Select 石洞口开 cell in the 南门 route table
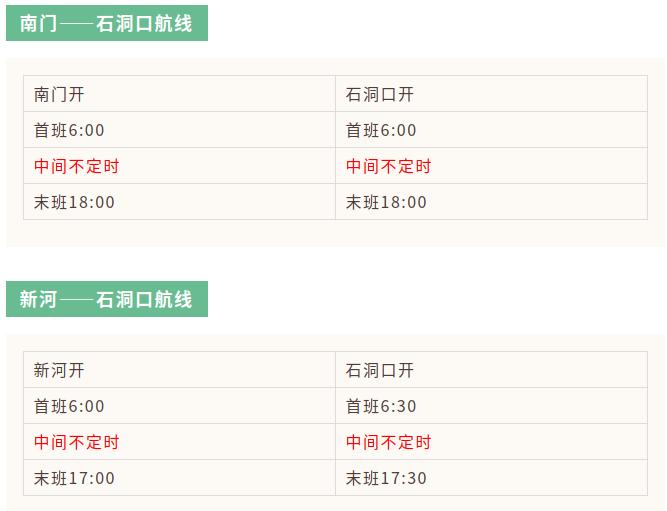This screenshot has width=667, height=511. point(379,95)
